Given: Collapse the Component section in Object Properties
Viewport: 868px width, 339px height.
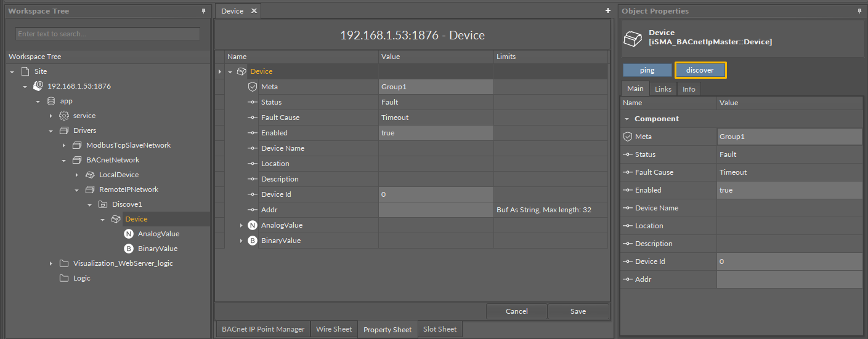Looking at the screenshot, I should pos(627,119).
